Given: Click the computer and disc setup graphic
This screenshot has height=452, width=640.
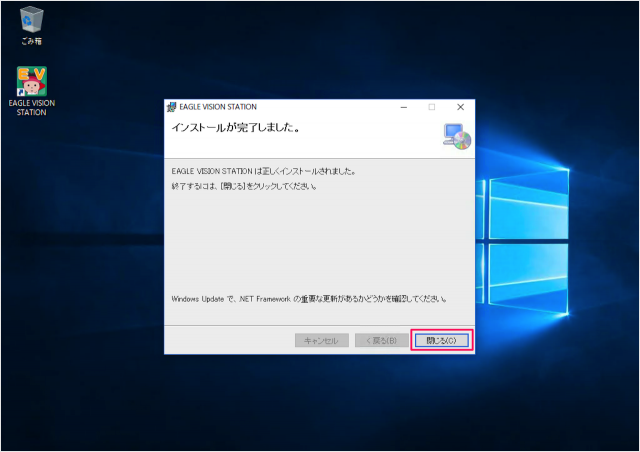Looking at the screenshot, I should pos(457,136).
